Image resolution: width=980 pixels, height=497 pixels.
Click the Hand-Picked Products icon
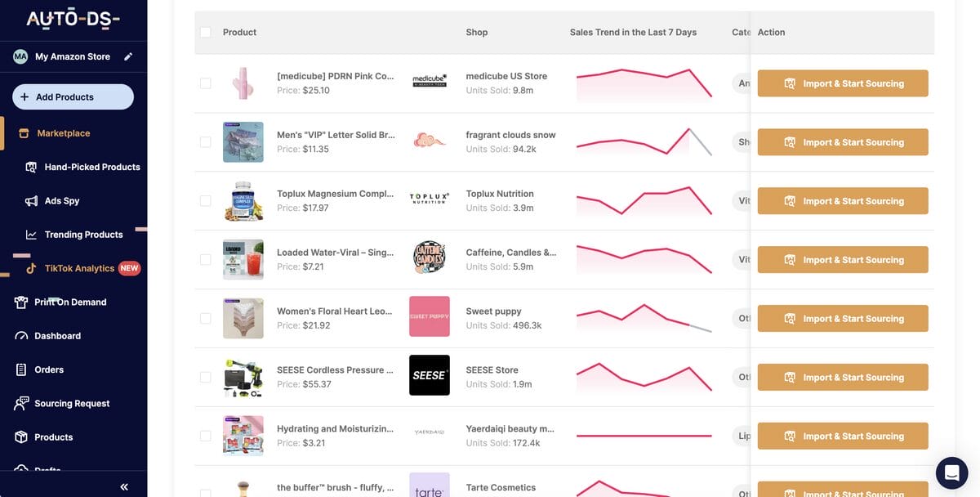pos(31,167)
